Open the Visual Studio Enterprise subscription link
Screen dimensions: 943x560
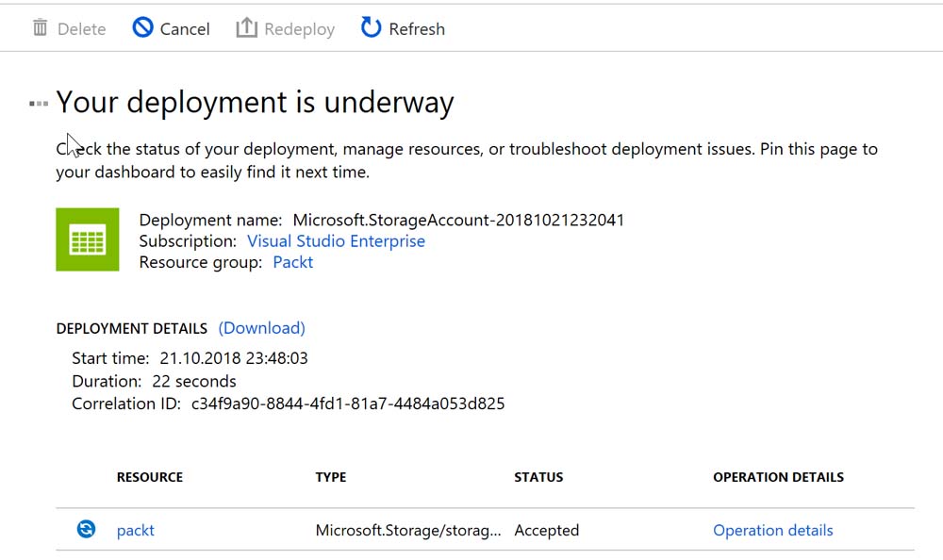336,241
